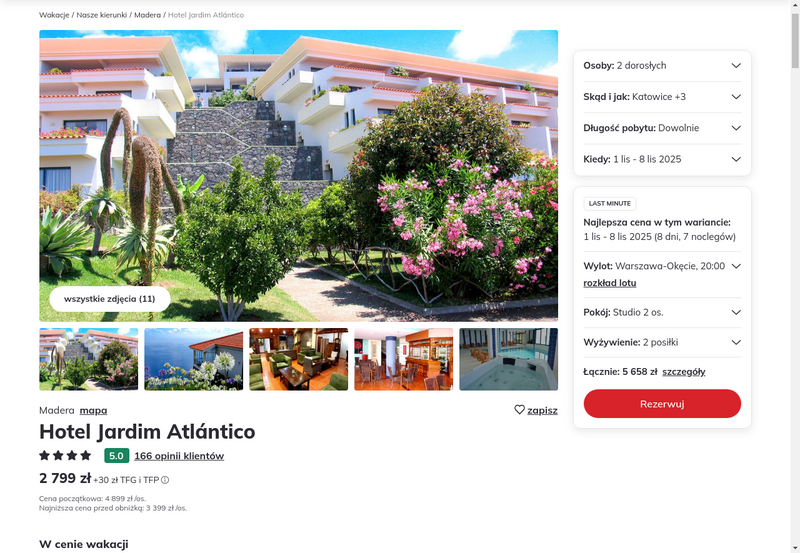Click the four-star hotel rating icons
800x553 pixels.
click(65, 456)
